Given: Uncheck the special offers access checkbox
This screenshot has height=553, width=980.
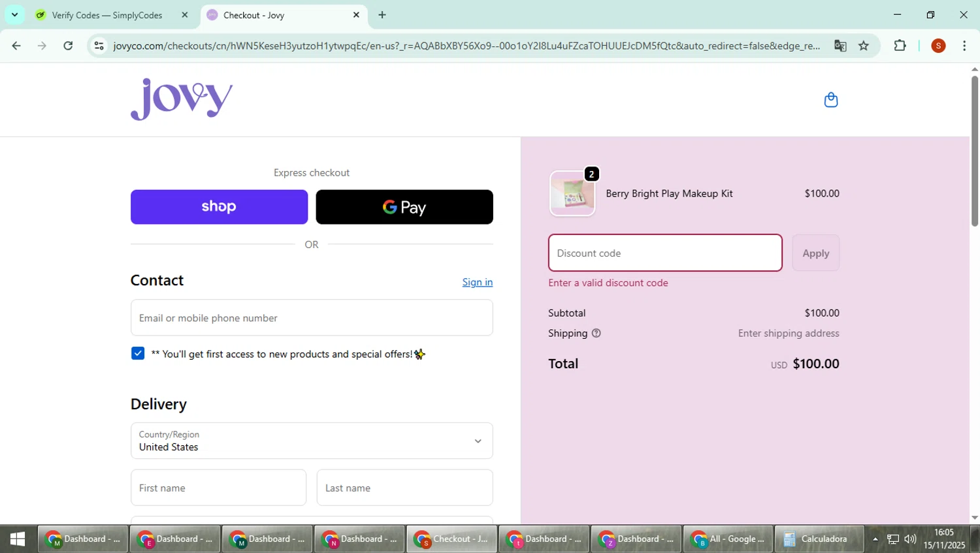Looking at the screenshot, I should (x=138, y=353).
